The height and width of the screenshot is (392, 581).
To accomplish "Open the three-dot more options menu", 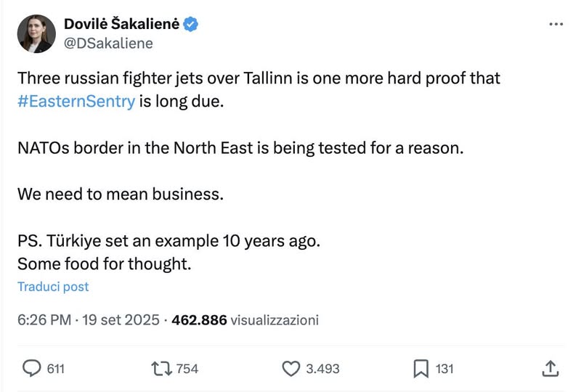I will pyautogui.click(x=556, y=24).
